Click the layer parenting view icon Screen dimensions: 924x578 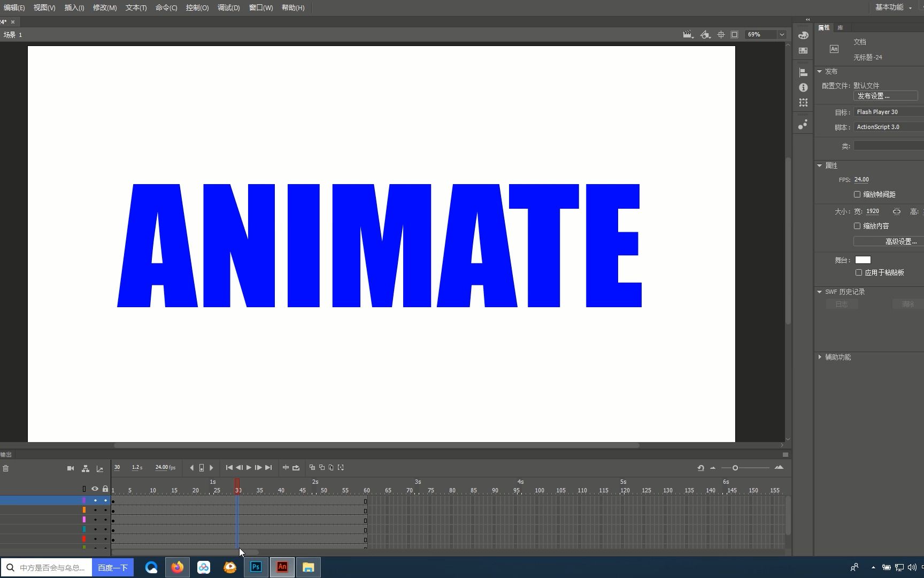point(85,468)
